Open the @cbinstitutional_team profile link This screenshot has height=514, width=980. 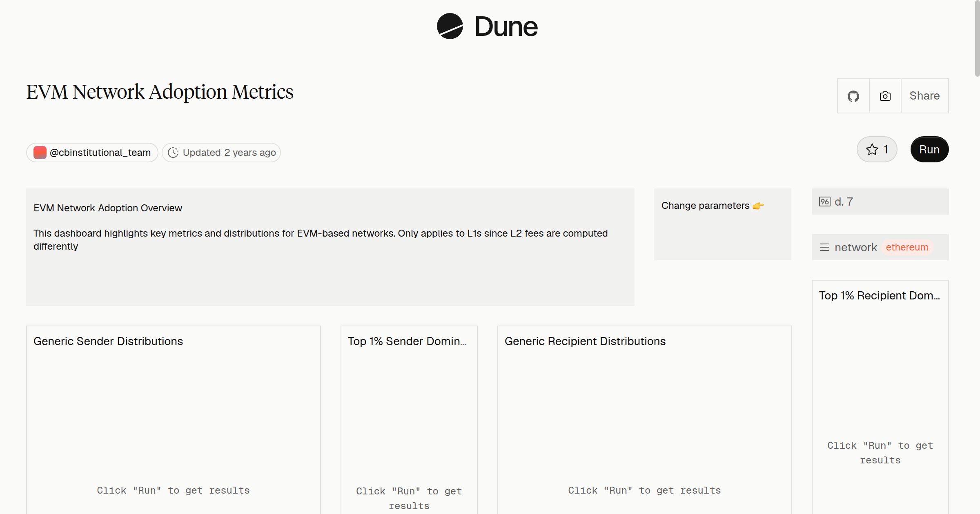(92, 153)
